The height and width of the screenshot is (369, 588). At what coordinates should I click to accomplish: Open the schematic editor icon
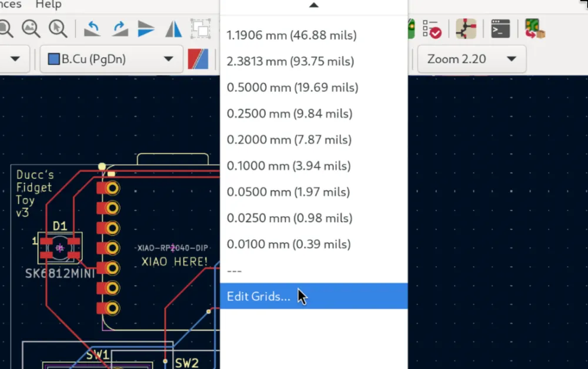point(466,29)
